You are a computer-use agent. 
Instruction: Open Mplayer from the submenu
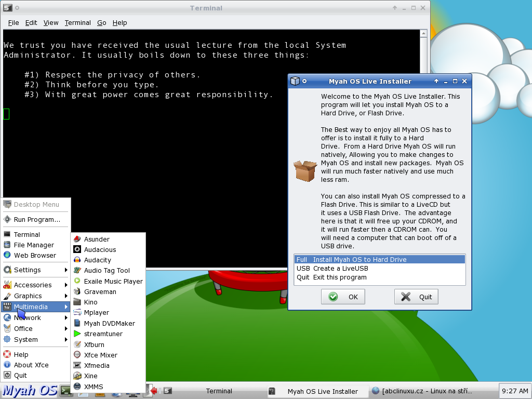pos(108,312)
